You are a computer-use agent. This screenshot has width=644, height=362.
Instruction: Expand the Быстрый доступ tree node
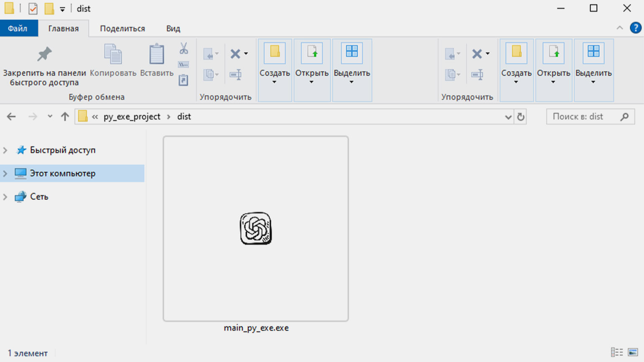coord(5,150)
